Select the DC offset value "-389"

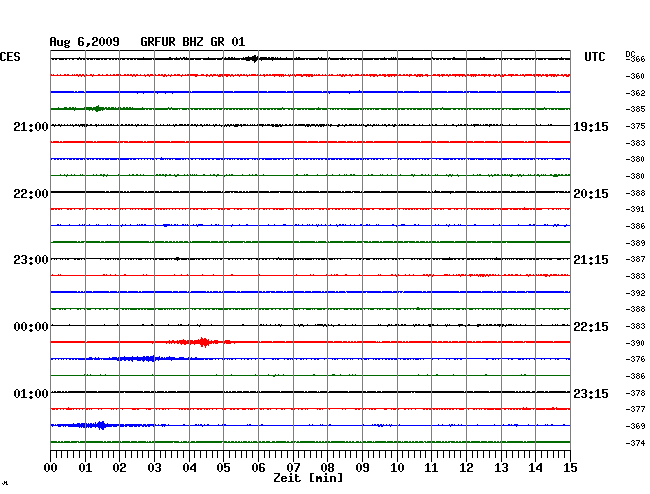point(635,243)
